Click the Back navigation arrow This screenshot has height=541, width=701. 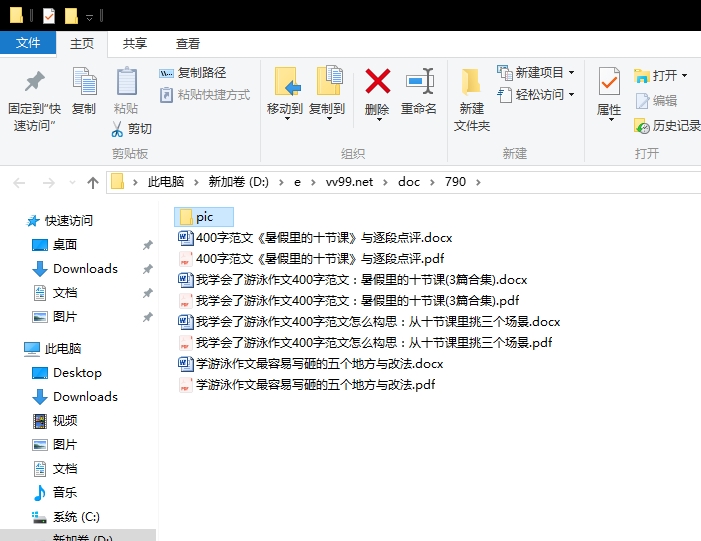tap(19, 182)
